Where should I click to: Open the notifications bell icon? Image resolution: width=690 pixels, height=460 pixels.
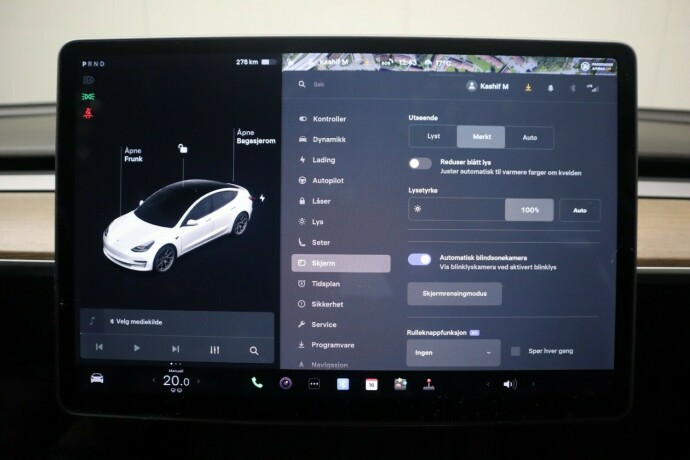(551, 88)
